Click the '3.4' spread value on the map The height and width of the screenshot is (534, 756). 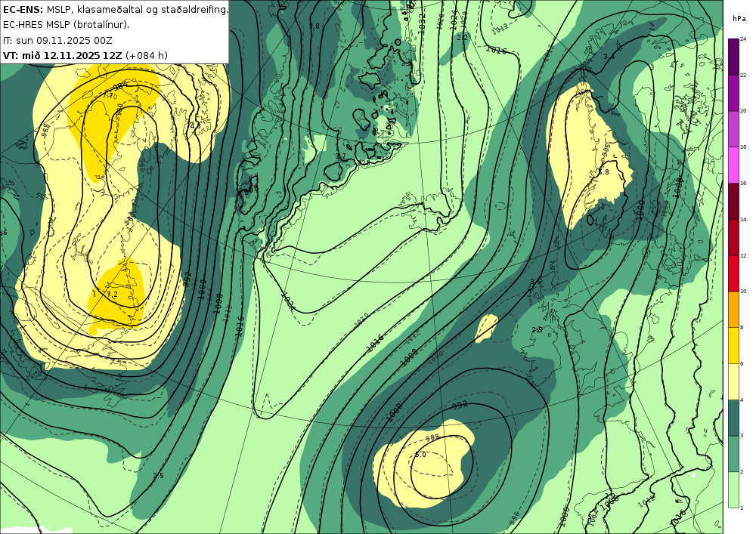(609, 57)
